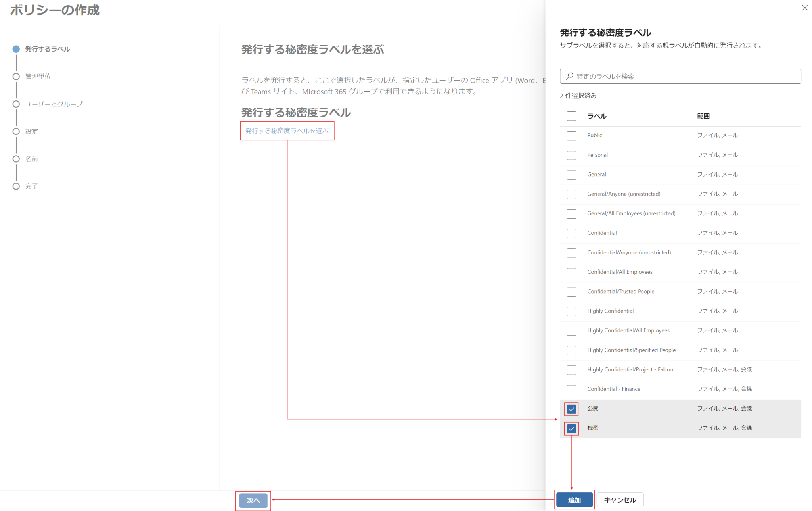Check the Highly Confidential label checkbox

[571, 311]
